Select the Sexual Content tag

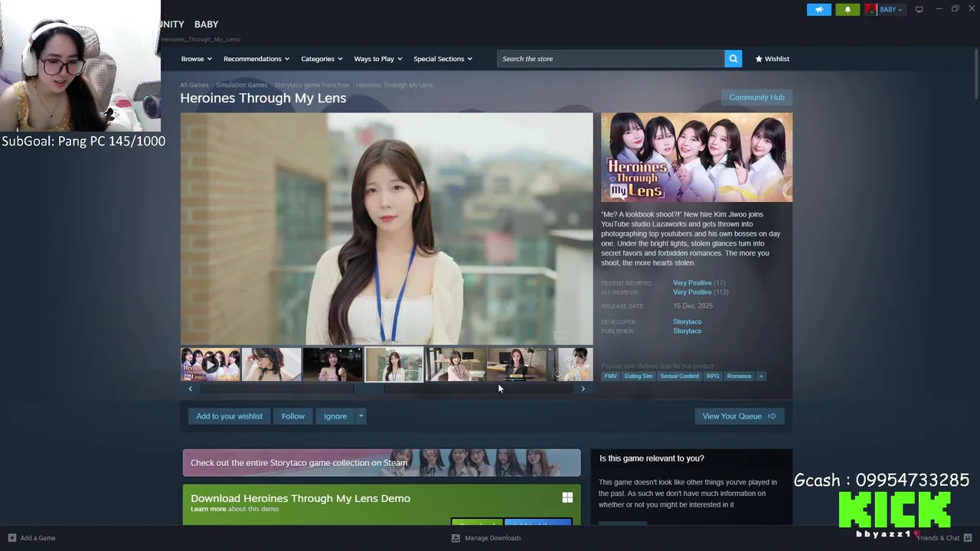tap(680, 376)
